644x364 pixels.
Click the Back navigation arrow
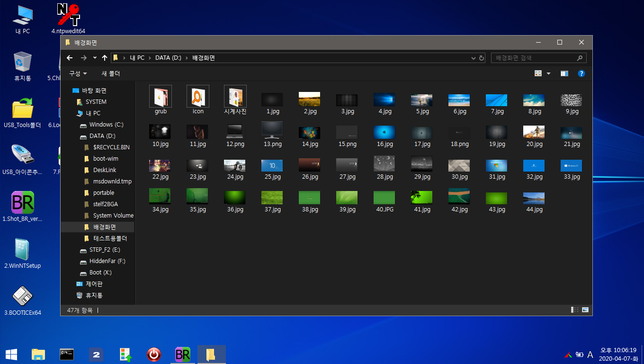(70, 58)
